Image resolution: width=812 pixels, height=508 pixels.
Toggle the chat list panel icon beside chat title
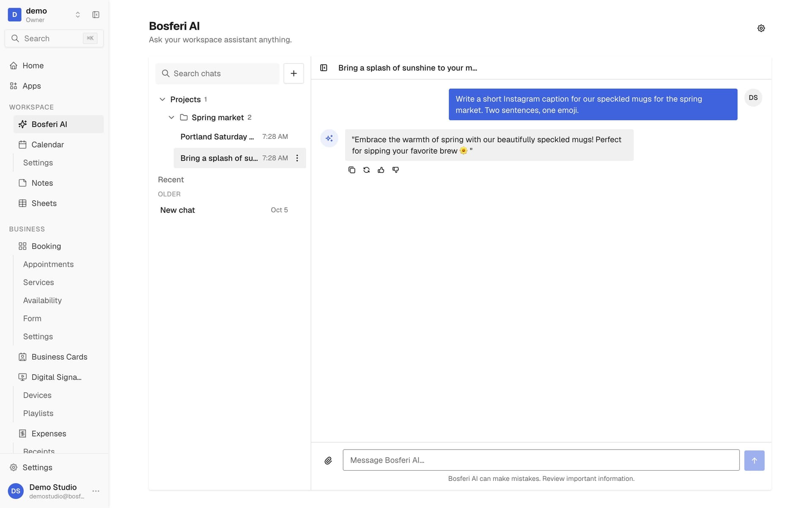(324, 68)
